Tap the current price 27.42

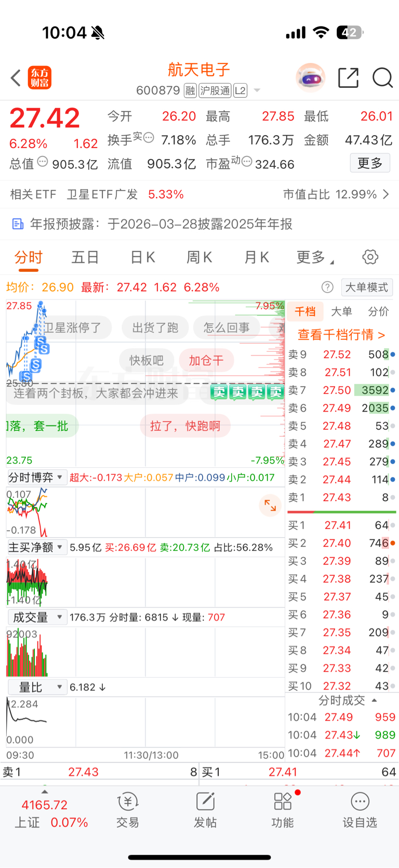click(45, 118)
